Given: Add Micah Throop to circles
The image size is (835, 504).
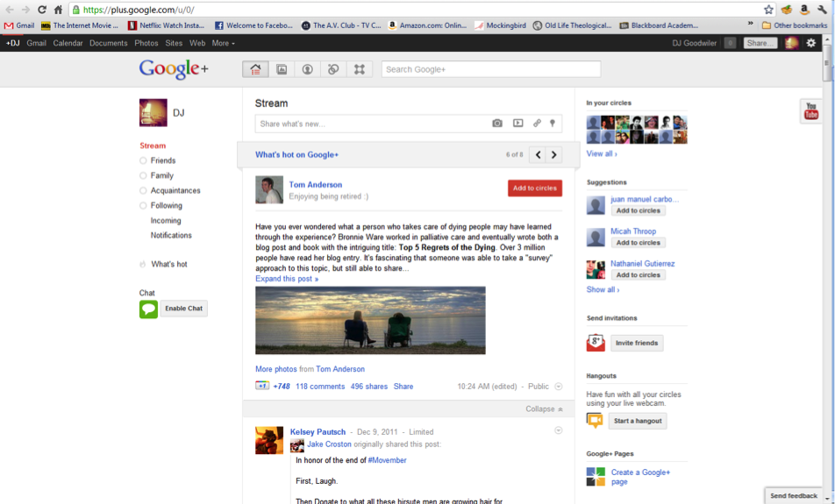Looking at the screenshot, I should click(638, 243).
